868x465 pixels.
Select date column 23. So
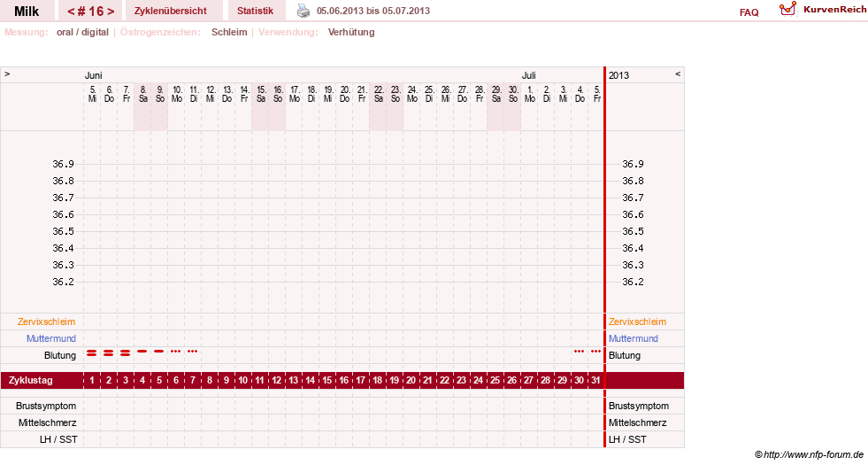396,94
